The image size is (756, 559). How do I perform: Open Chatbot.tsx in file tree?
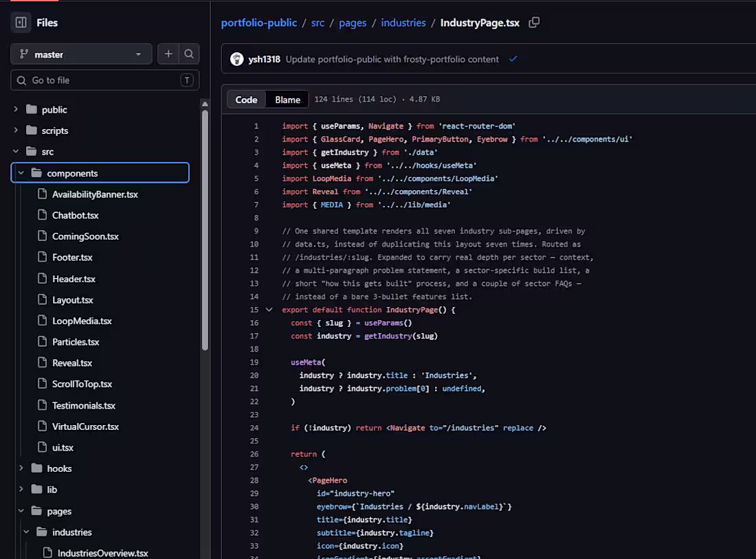point(75,216)
